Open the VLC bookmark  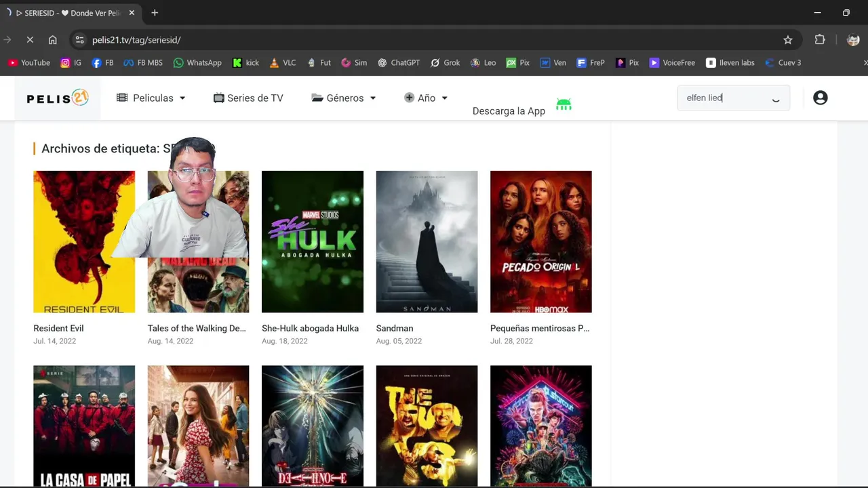(x=283, y=62)
